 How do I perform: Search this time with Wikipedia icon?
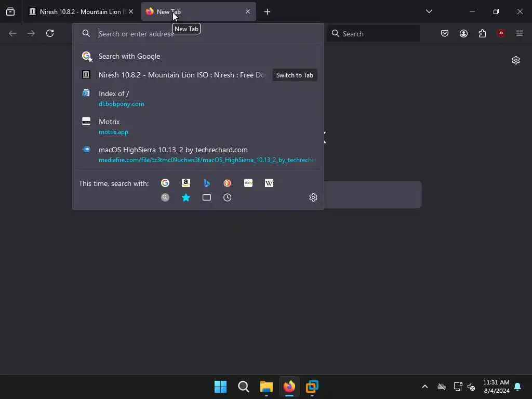[x=269, y=183]
